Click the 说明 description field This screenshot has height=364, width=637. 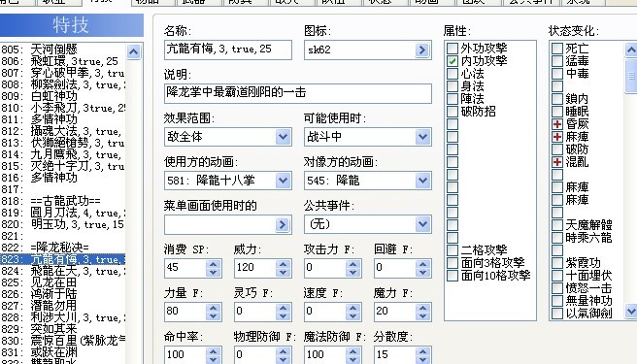pos(298,93)
